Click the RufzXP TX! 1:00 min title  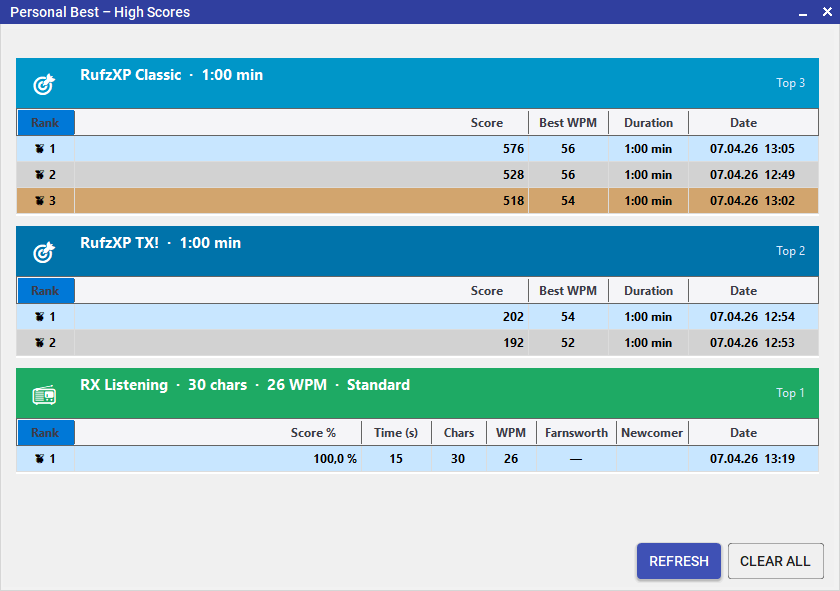coord(161,243)
